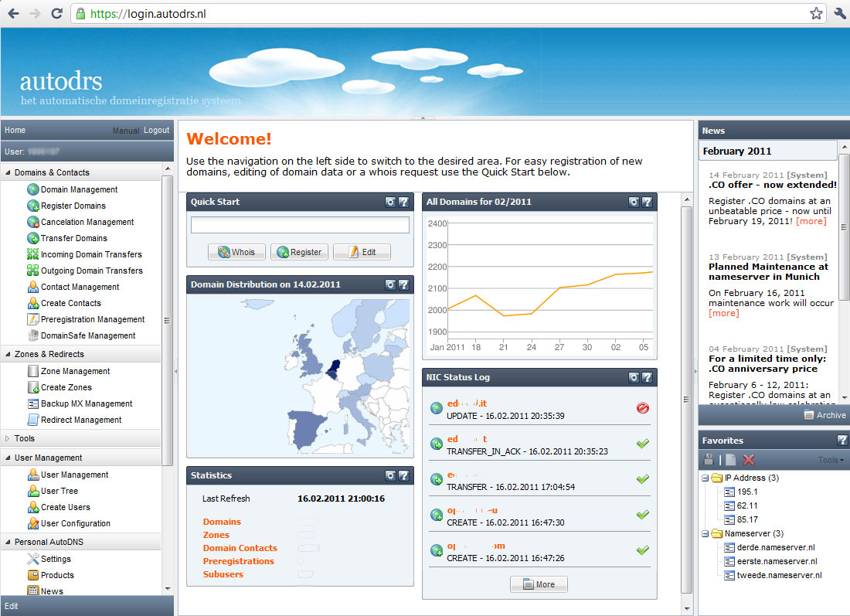Open the Tools dropdown in Favorites
The width and height of the screenshot is (850, 616).
pyautogui.click(x=831, y=460)
